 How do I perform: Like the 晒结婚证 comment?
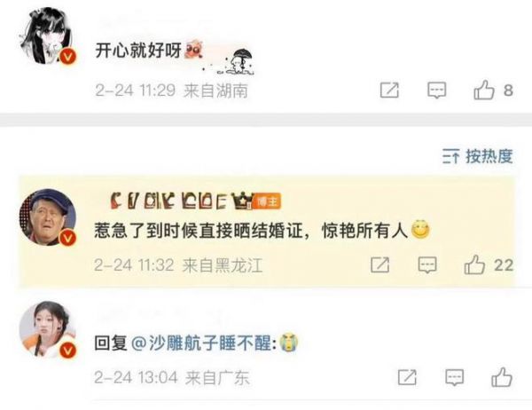pyautogui.click(x=474, y=265)
